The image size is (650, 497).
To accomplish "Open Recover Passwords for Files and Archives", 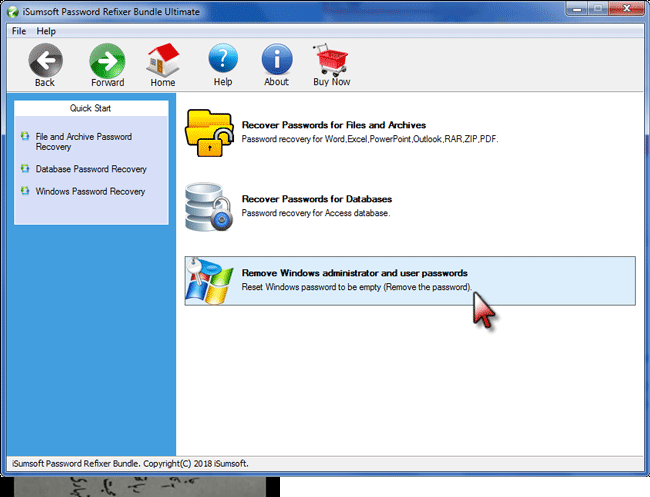I will [x=333, y=125].
